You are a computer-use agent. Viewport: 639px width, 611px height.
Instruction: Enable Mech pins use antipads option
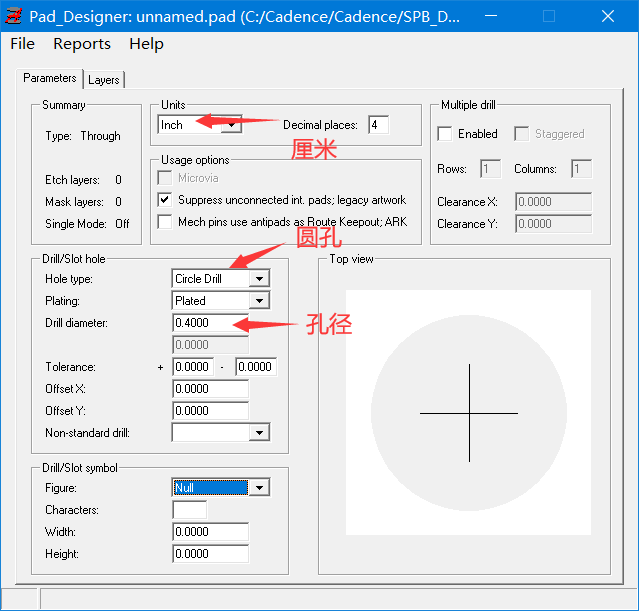tap(165, 222)
